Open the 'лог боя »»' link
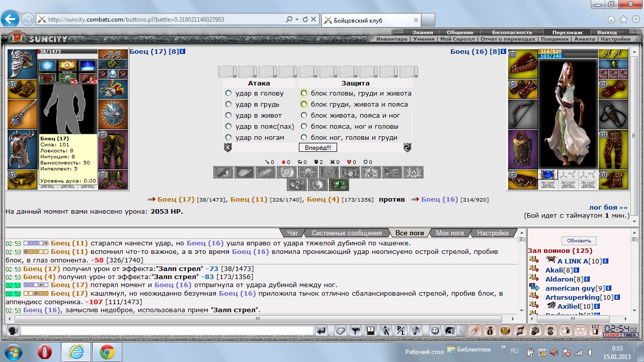The image size is (644, 362). [608, 207]
